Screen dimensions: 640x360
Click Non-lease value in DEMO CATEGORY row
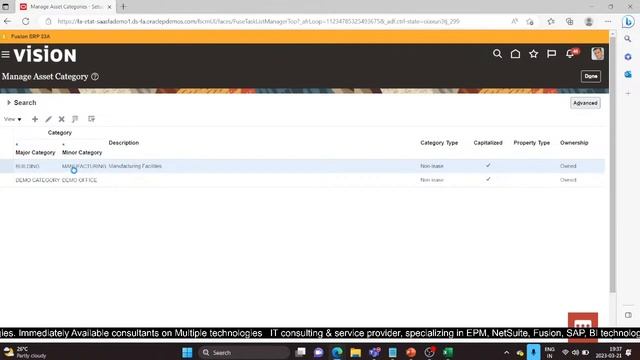432,180
